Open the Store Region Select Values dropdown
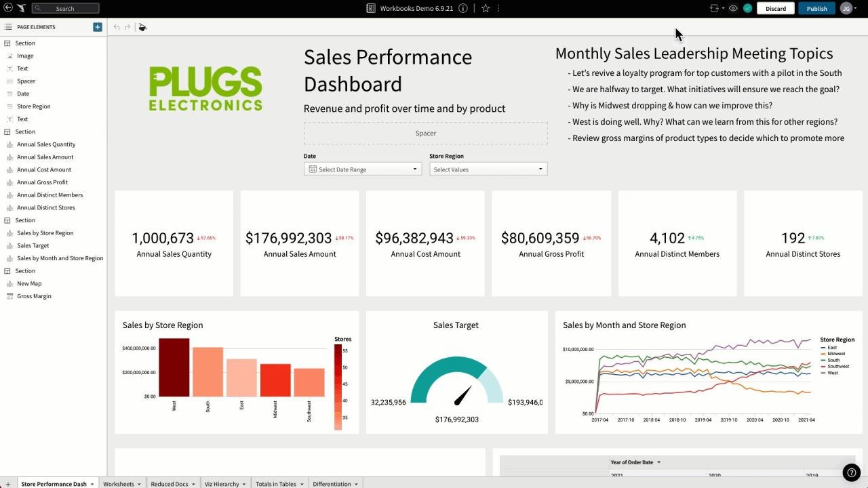 tap(488, 169)
